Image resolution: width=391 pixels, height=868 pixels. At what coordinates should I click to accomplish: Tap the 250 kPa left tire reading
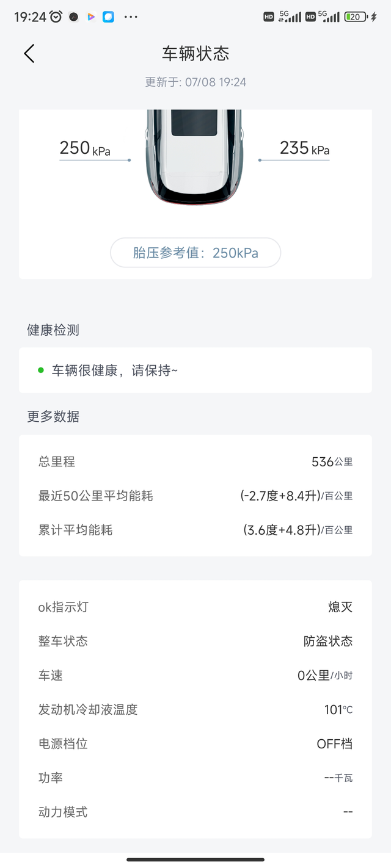85,148
